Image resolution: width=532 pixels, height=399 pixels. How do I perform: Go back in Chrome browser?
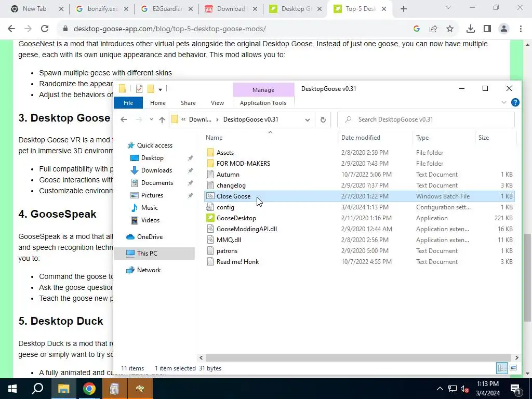coord(11,29)
